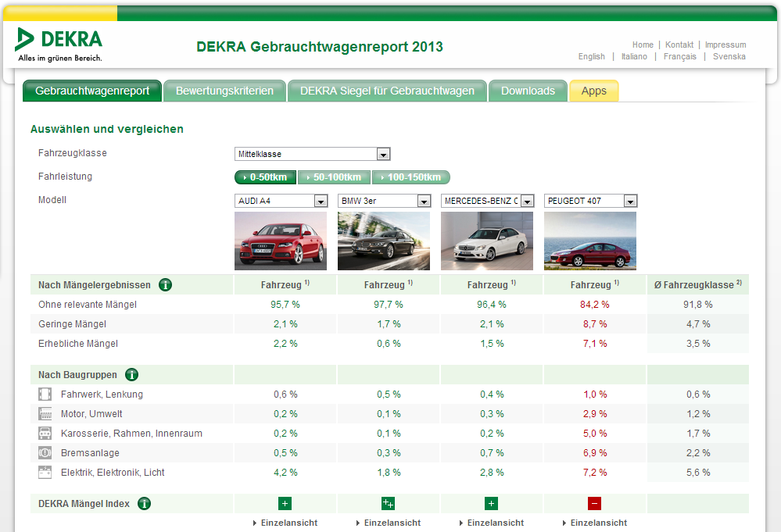Open the MERCEDES-BENZ model dropdown
This screenshot has height=532, width=781.
(x=488, y=201)
